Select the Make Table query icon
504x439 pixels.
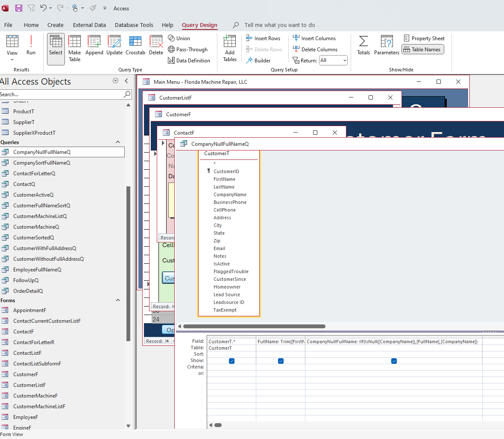pyautogui.click(x=74, y=48)
